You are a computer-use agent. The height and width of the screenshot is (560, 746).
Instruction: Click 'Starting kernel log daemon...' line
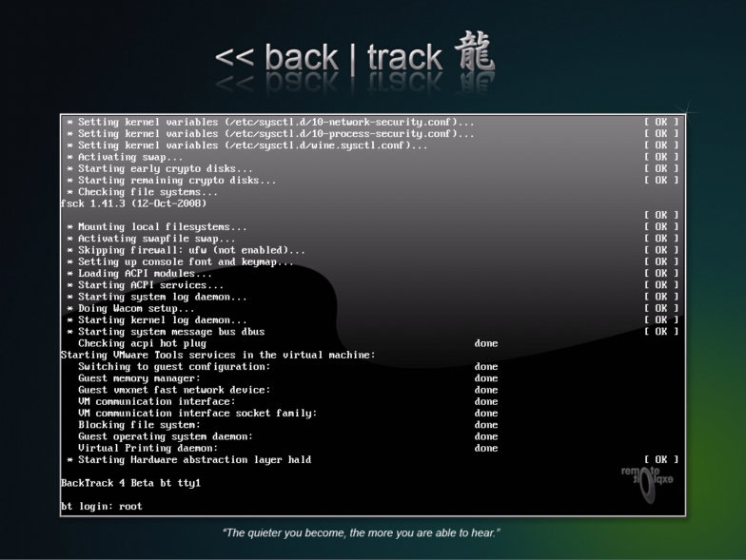156,319
